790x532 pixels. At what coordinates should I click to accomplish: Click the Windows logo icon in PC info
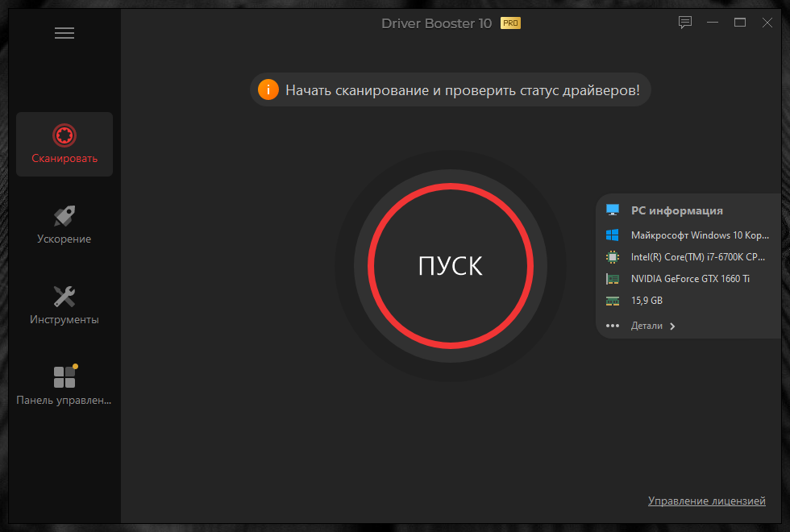click(x=613, y=235)
